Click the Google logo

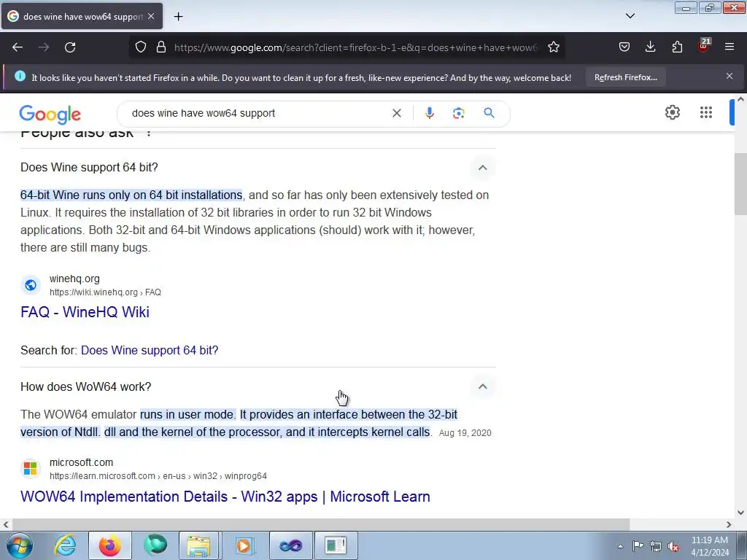pos(50,114)
